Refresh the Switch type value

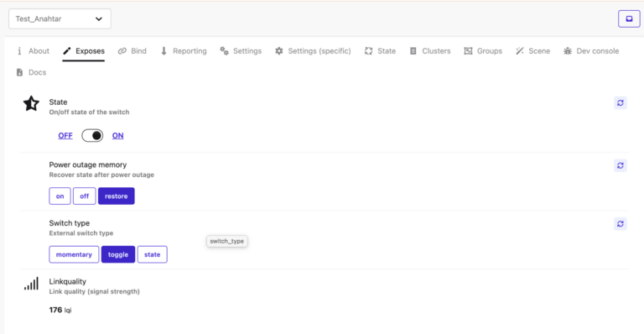pos(621,224)
